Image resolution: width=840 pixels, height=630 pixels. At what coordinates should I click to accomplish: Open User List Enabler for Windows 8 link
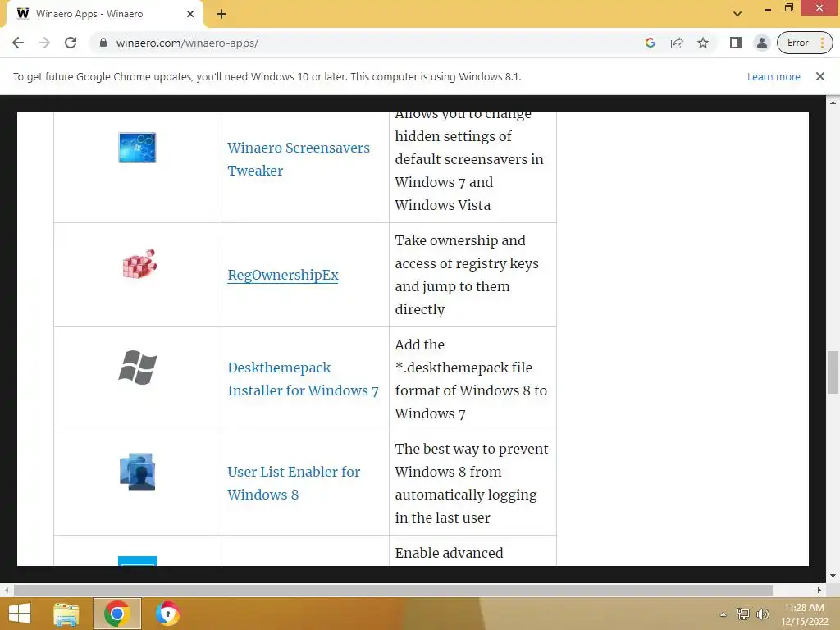click(294, 483)
